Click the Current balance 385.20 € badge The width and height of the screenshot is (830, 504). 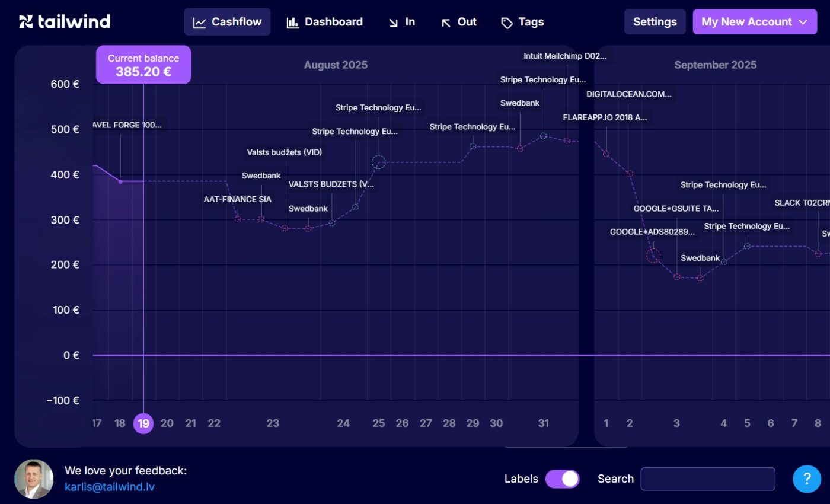coord(143,65)
